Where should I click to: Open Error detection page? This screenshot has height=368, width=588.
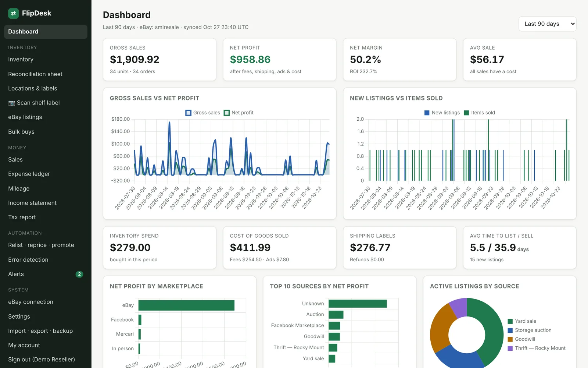[x=46, y=260]
